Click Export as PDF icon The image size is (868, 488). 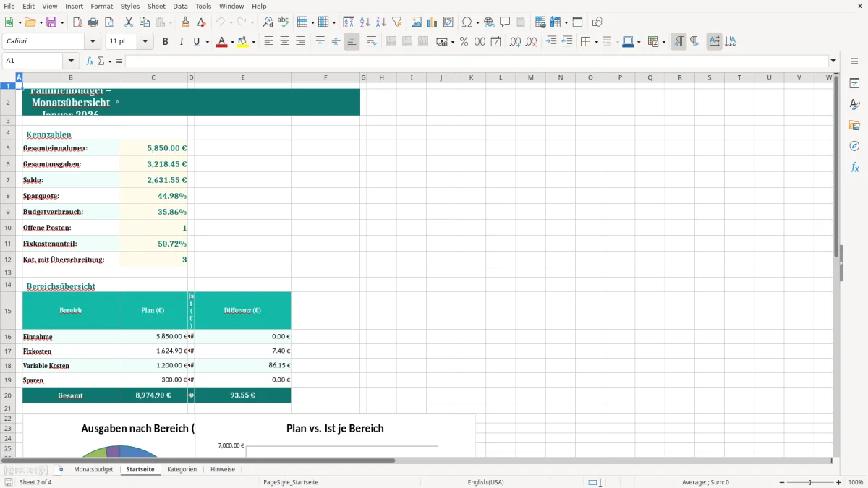[77, 22]
